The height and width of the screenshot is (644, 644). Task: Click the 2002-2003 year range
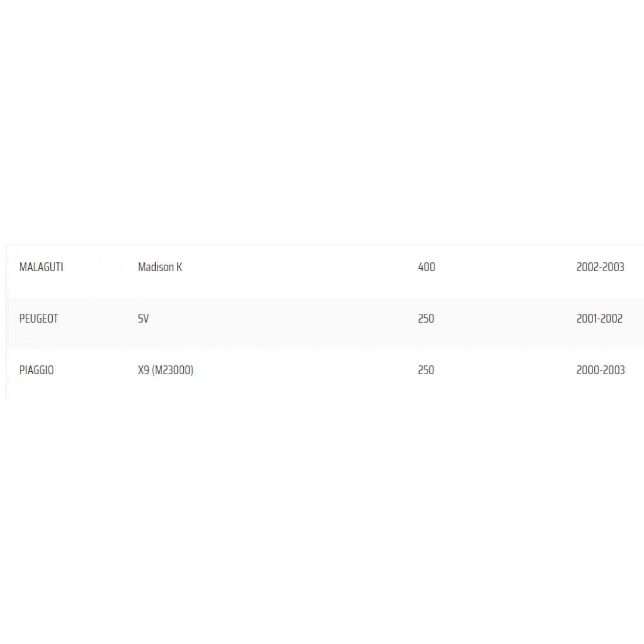pyautogui.click(x=600, y=267)
